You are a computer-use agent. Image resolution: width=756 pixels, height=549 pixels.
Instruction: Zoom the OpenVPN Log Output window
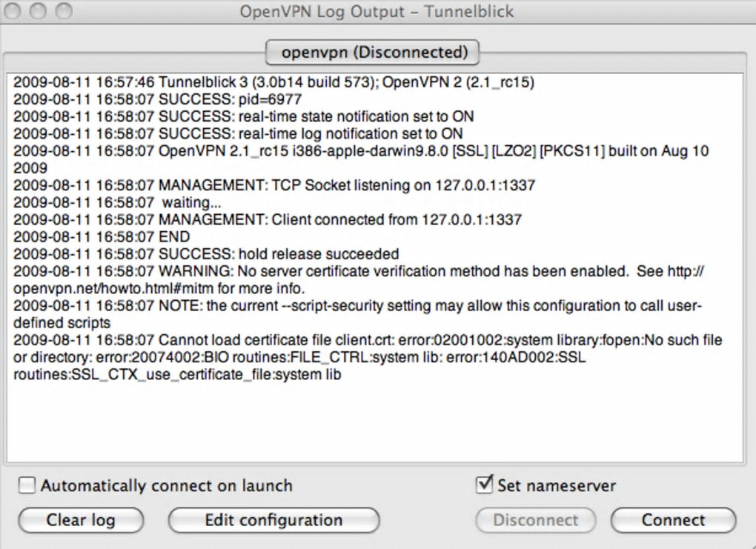pos(64,10)
